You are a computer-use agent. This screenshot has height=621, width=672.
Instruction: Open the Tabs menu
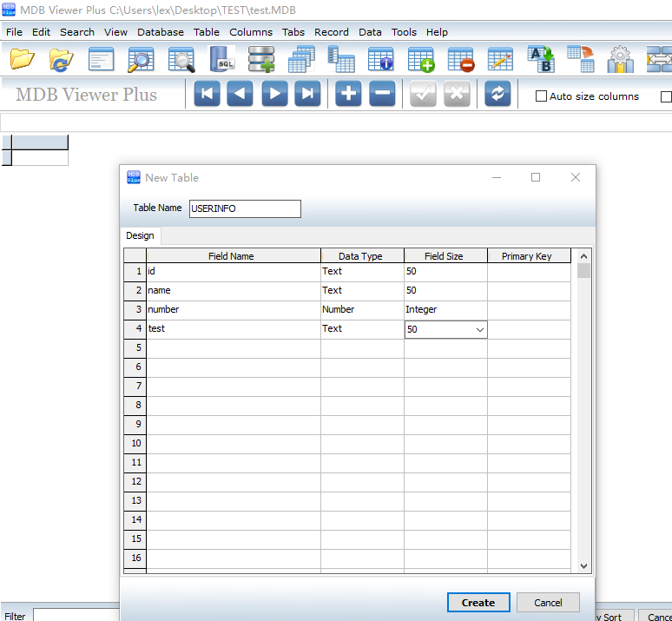[x=293, y=32]
